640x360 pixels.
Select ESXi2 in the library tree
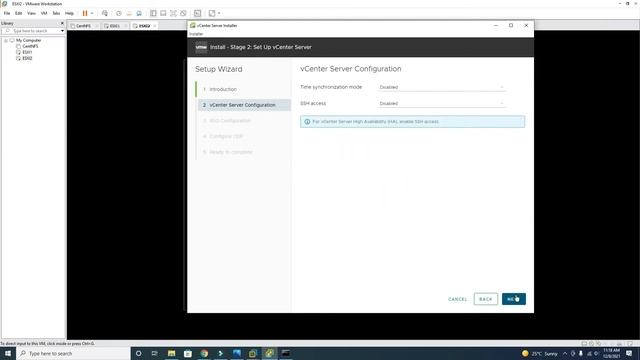(27, 58)
